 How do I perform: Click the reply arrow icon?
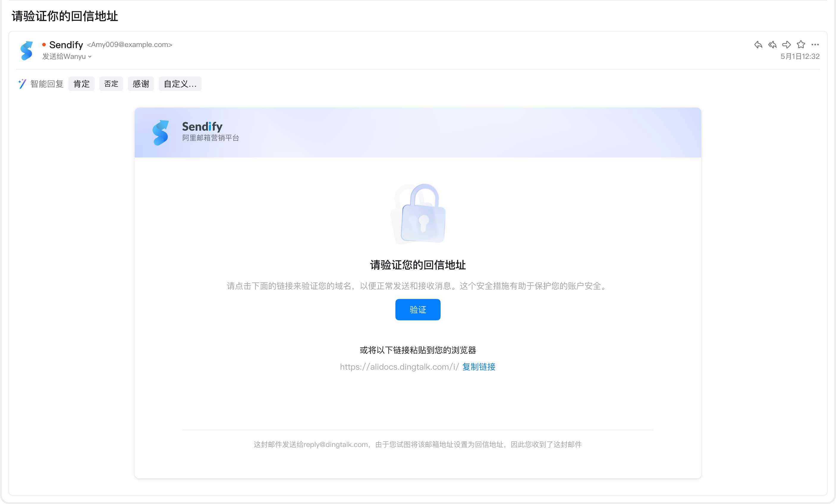pyautogui.click(x=758, y=45)
